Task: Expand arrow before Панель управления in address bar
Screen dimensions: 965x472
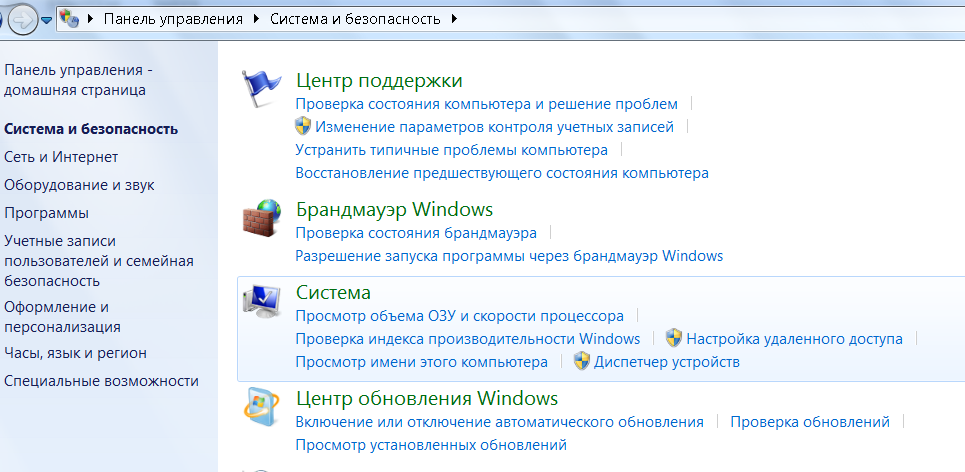Action: [x=90, y=19]
